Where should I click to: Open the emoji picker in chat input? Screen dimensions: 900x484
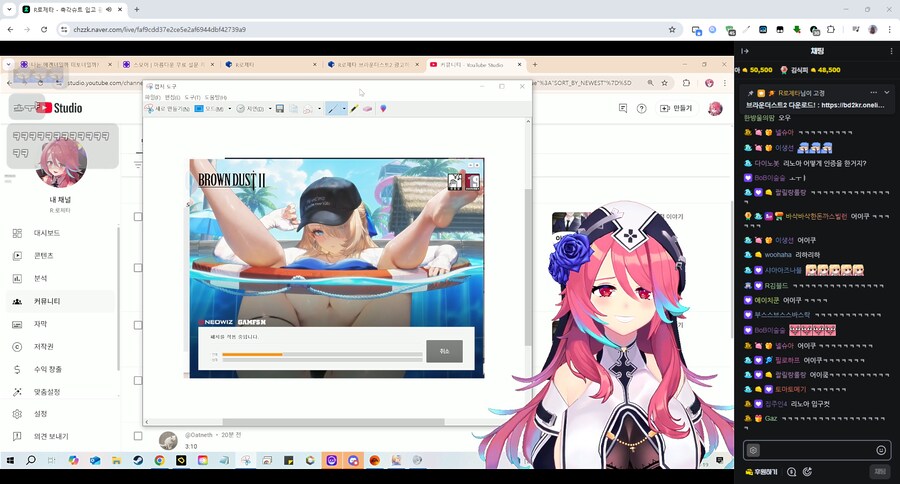tap(881, 450)
